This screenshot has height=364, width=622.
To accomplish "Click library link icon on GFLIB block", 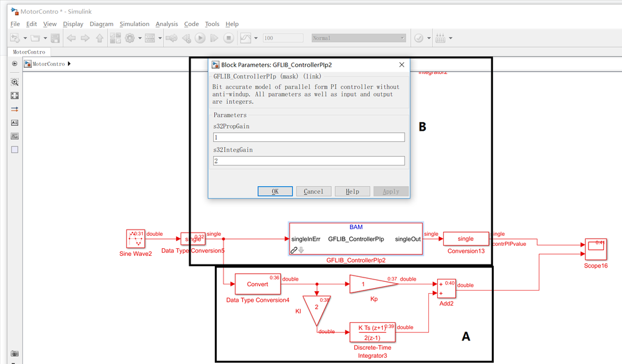I will click(x=294, y=250).
